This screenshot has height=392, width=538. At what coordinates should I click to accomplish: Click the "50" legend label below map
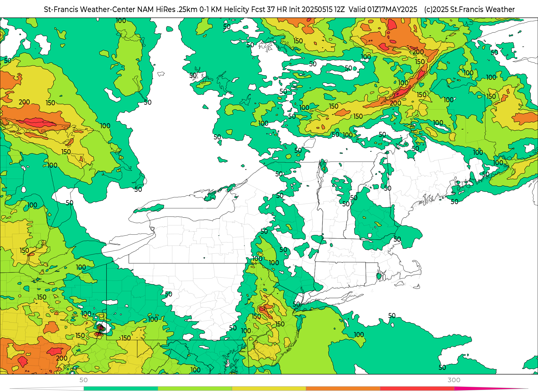tap(84, 380)
